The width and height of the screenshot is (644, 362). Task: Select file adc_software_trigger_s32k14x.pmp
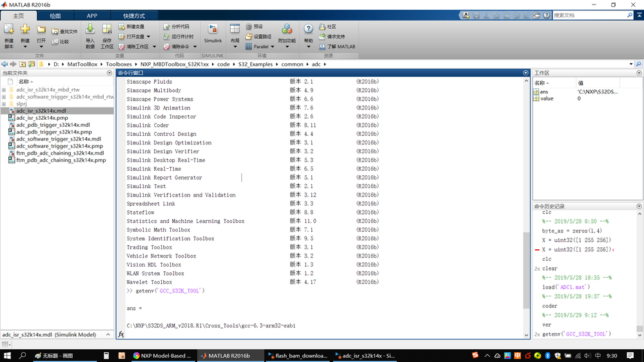pos(59,146)
